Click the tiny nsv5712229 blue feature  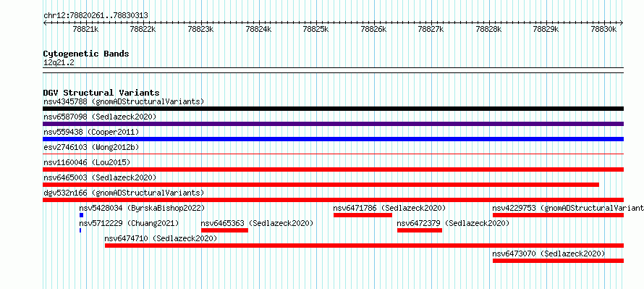[80, 230]
